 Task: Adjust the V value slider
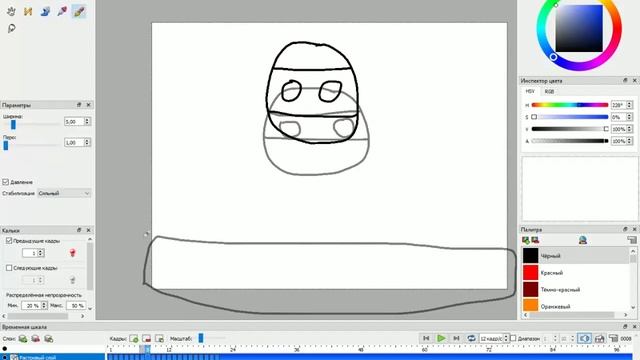[x=570, y=129]
